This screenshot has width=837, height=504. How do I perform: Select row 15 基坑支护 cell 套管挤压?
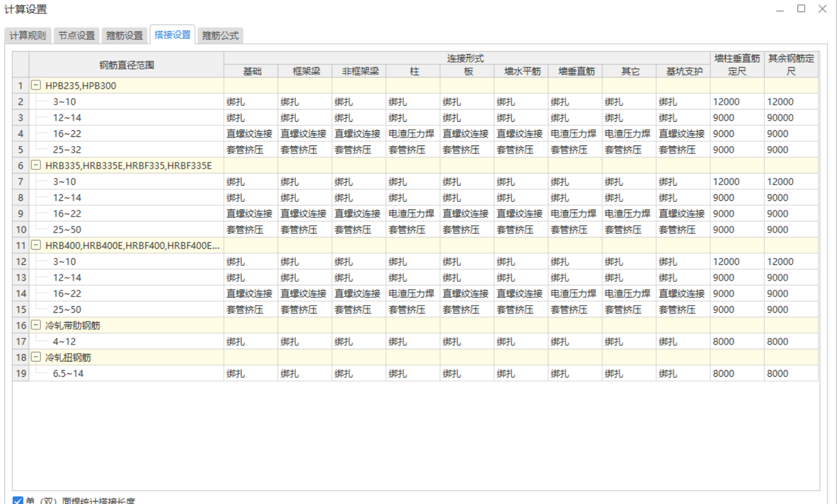coord(683,309)
